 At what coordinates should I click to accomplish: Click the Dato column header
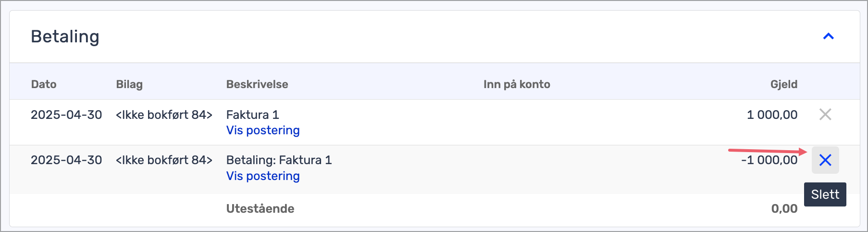[44, 84]
